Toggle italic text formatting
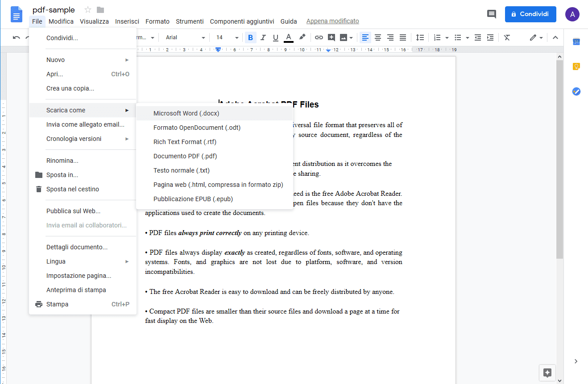The width and height of the screenshot is (588, 384). [x=263, y=37]
